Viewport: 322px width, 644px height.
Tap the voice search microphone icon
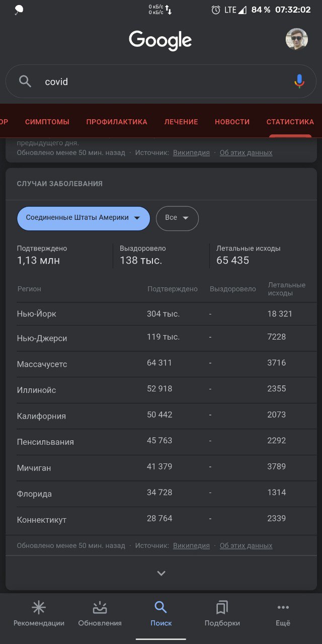pyautogui.click(x=299, y=81)
